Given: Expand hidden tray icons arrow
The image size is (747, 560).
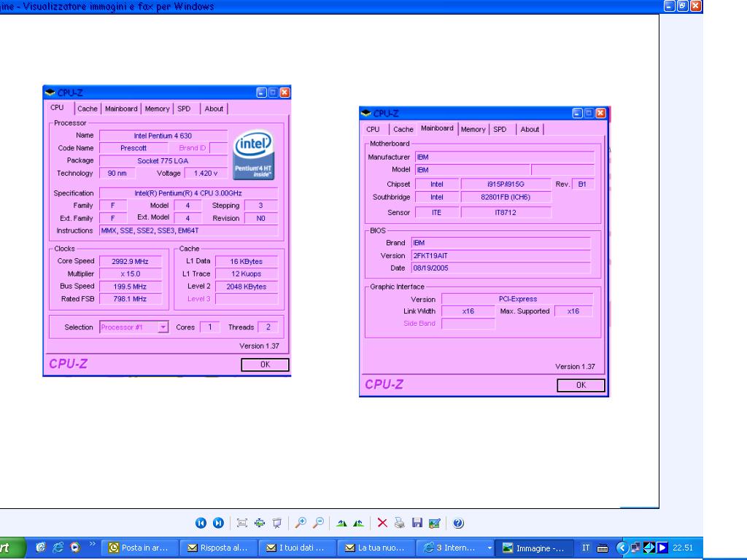Looking at the screenshot, I should point(622,548).
